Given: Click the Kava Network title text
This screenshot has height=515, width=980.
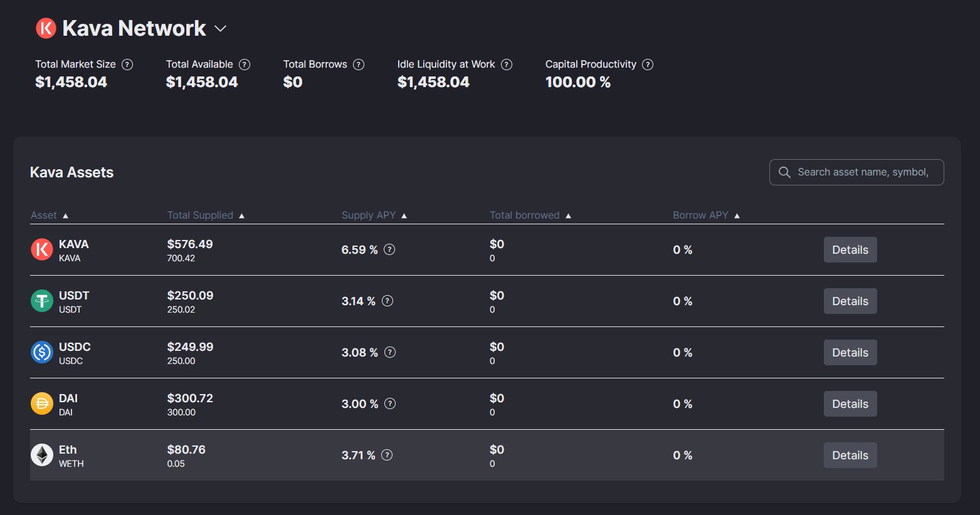Looking at the screenshot, I should (134, 28).
